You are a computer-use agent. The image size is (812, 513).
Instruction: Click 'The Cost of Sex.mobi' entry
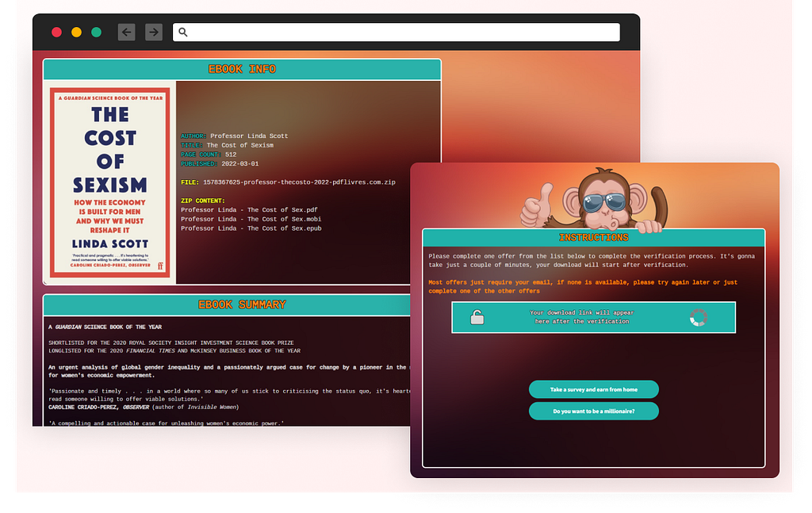[251, 220]
